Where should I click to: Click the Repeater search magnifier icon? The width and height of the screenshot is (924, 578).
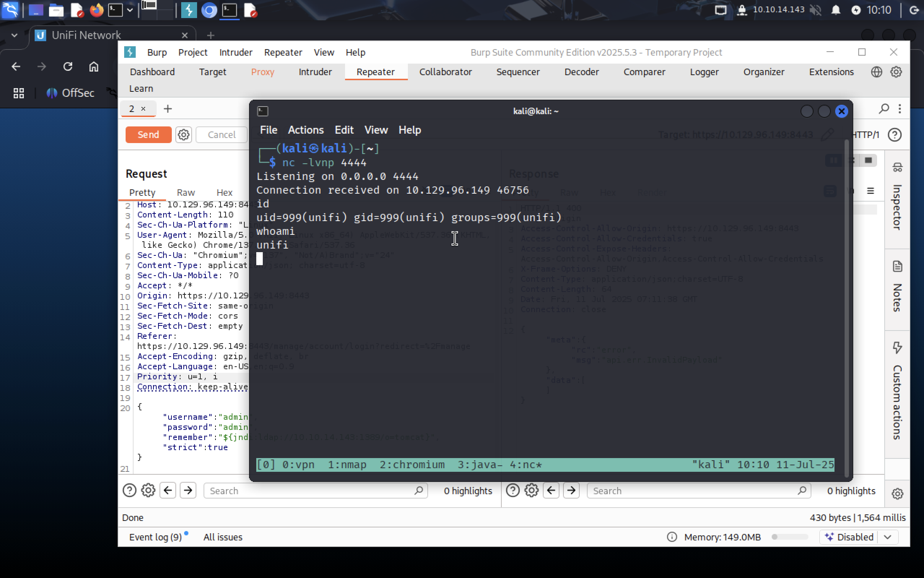coord(884,109)
